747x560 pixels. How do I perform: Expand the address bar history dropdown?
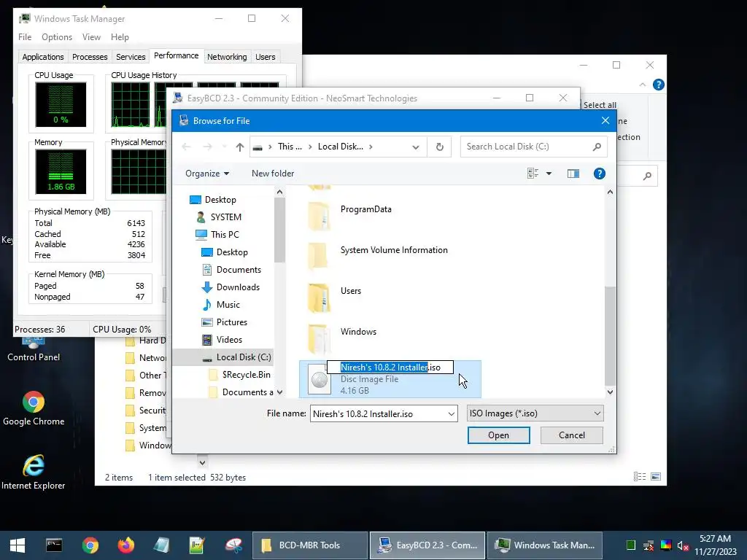415,147
